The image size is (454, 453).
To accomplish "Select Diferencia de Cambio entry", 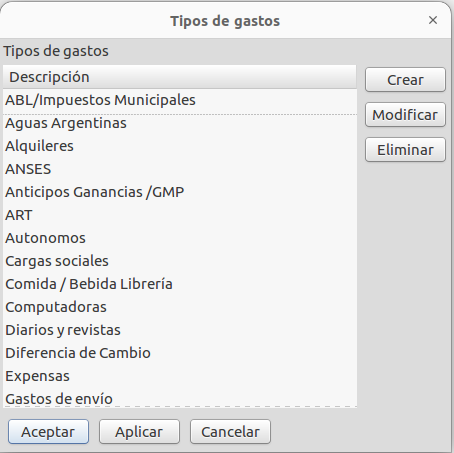I will tap(180, 353).
